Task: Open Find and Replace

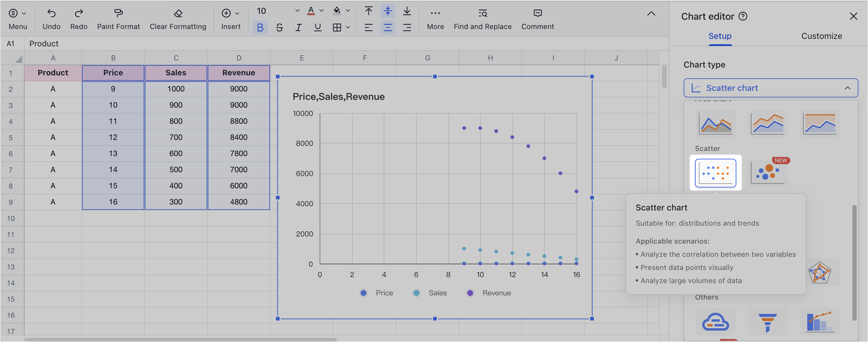Action: point(482,19)
